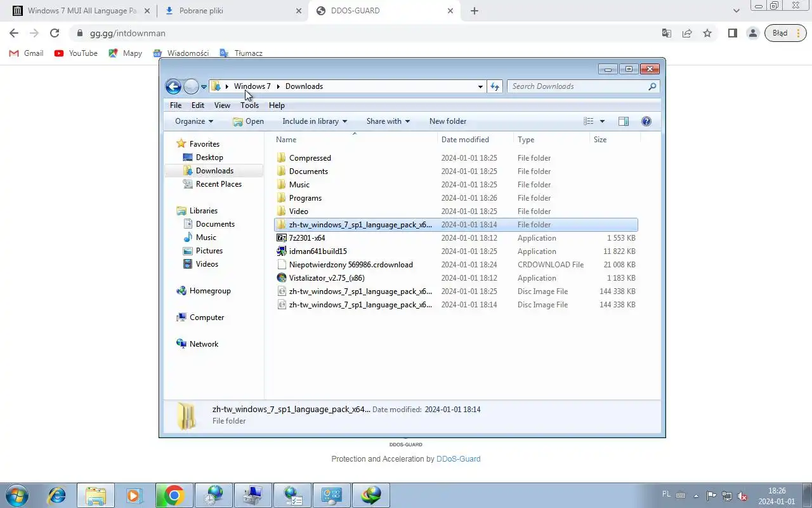Select Vistalizator_v2.75_(x86) application
This screenshot has height=508, width=812.
(x=456, y=278)
